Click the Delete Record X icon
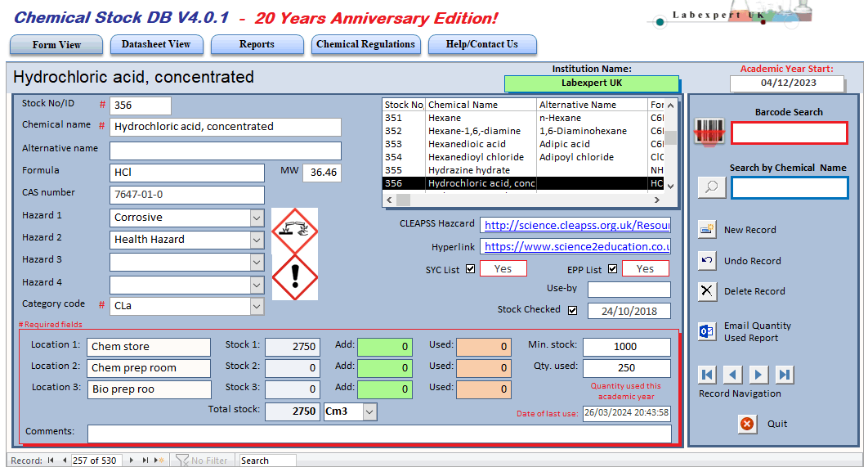The width and height of the screenshot is (868, 472). 707,291
